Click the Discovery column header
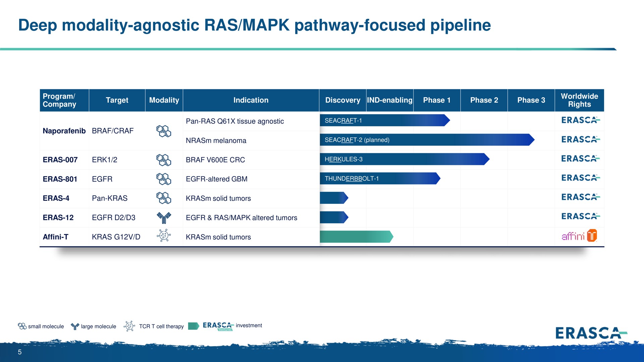 click(343, 100)
